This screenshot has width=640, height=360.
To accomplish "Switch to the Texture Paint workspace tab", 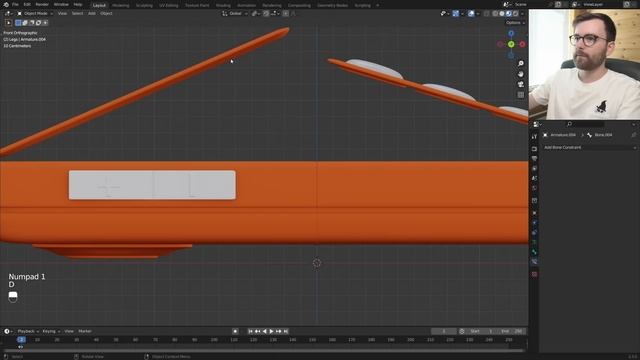I will pos(197,5).
